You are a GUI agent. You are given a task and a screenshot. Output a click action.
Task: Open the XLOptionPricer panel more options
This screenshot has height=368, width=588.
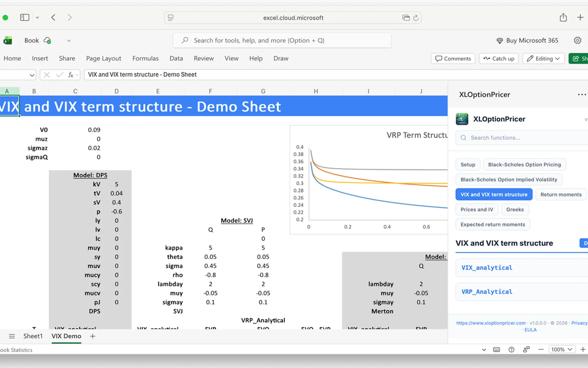[582, 95]
